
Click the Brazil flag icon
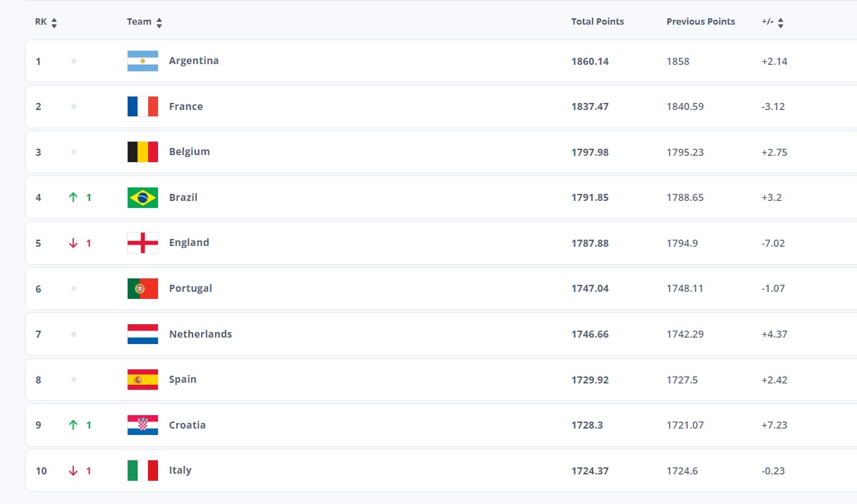pos(142,197)
